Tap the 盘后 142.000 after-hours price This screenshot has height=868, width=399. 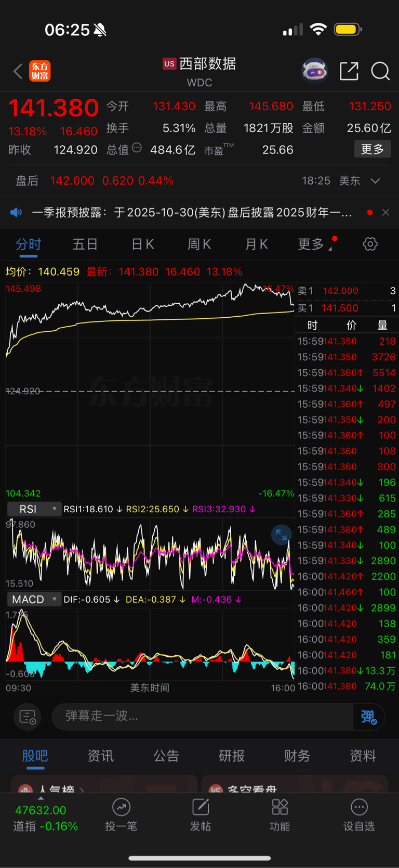(72, 181)
